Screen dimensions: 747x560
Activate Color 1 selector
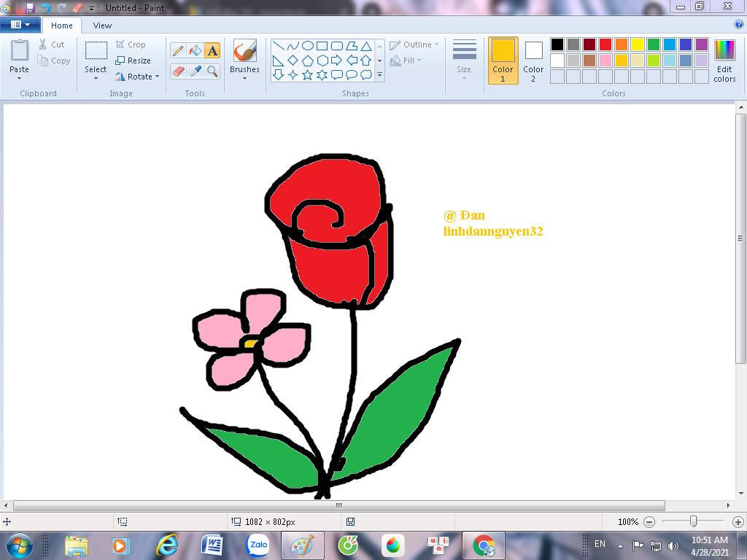503,61
